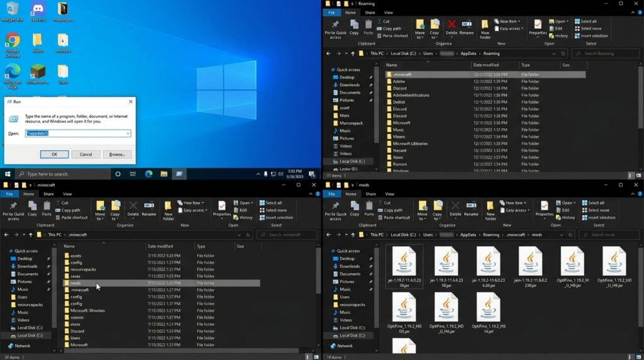Viewport: 644px width, 360px height.
Task: Click the taskbar search box
Action: click(64, 174)
